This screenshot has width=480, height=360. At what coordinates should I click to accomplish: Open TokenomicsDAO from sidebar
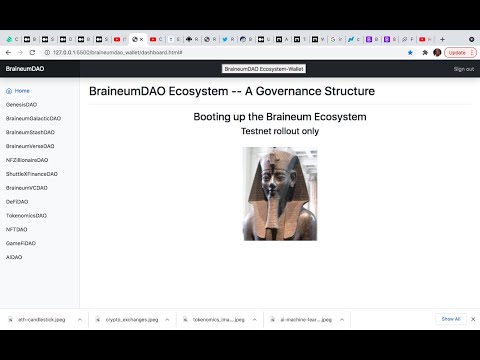pyautogui.click(x=26, y=216)
